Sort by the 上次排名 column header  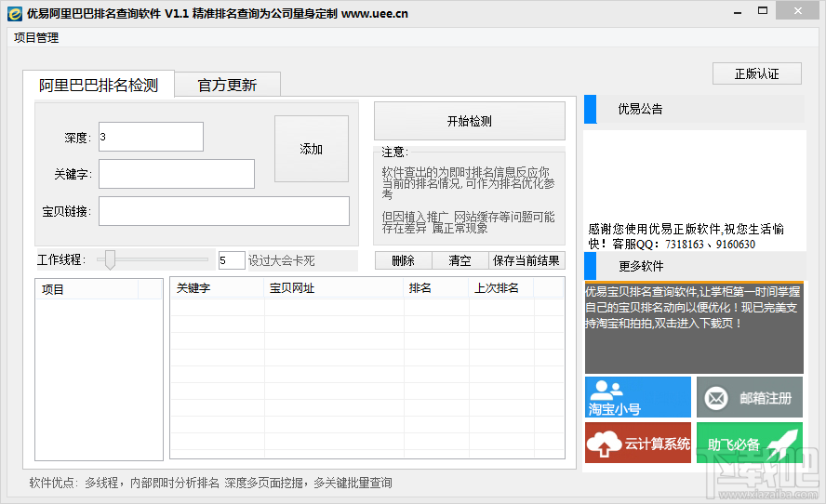[501, 288]
